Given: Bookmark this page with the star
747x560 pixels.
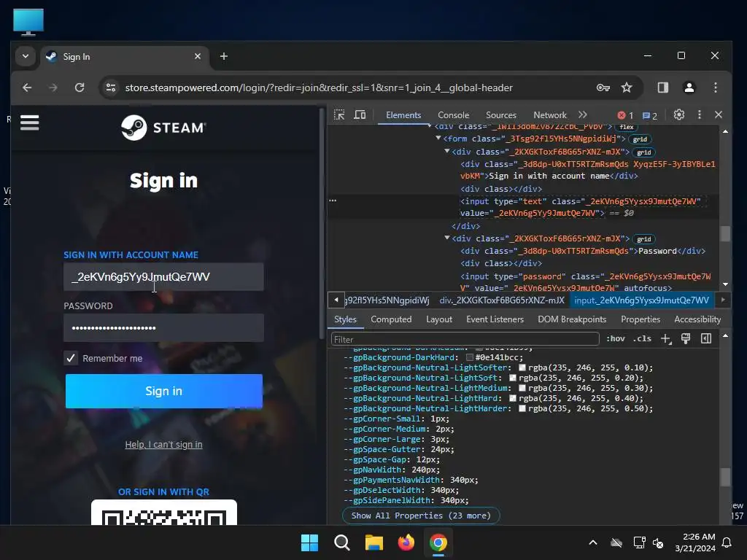Looking at the screenshot, I should [x=627, y=87].
